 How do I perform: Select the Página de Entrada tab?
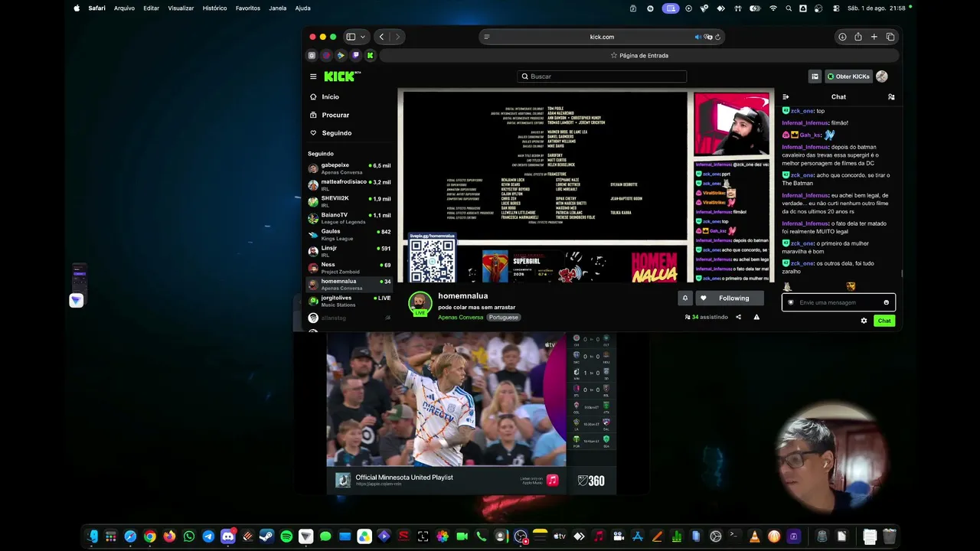(x=639, y=55)
